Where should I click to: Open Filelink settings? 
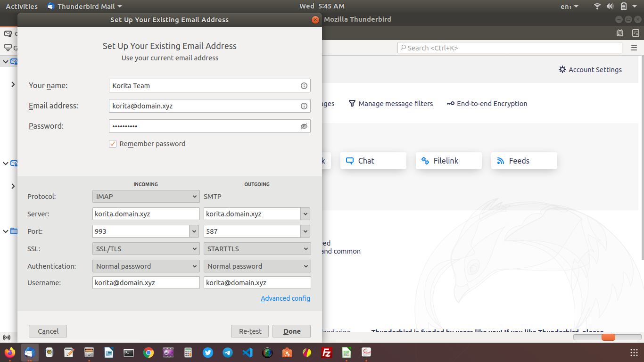point(448,161)
